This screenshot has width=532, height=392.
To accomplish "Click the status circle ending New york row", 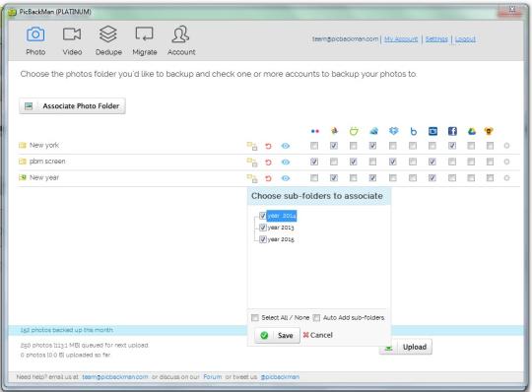I will pyautogui.click(x=506, y=146).
